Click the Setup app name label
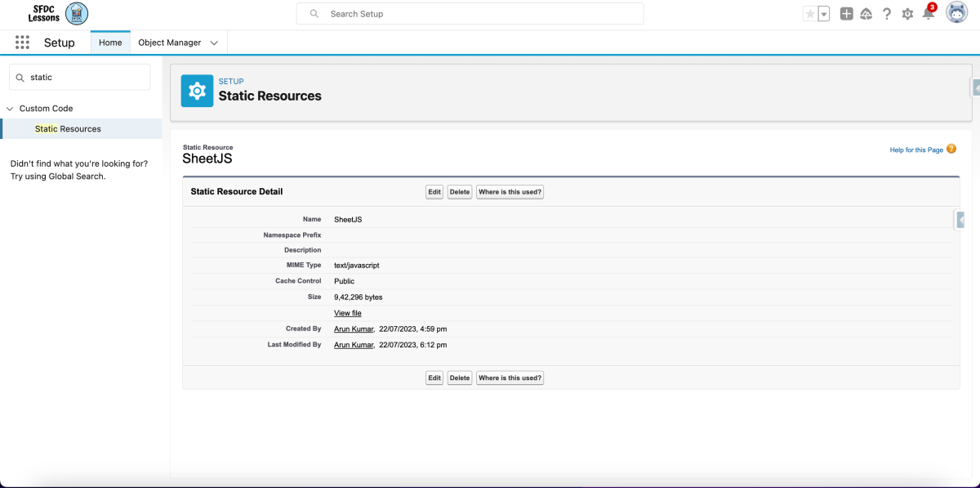This screenshot has width=980, height=488. tap(59, 43)
